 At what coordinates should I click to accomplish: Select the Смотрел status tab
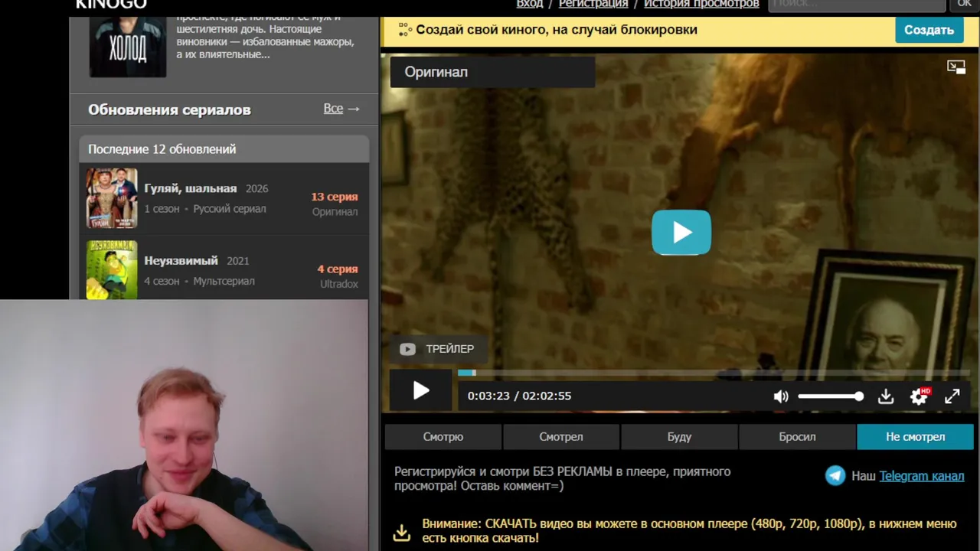click(x=561, y=437)
